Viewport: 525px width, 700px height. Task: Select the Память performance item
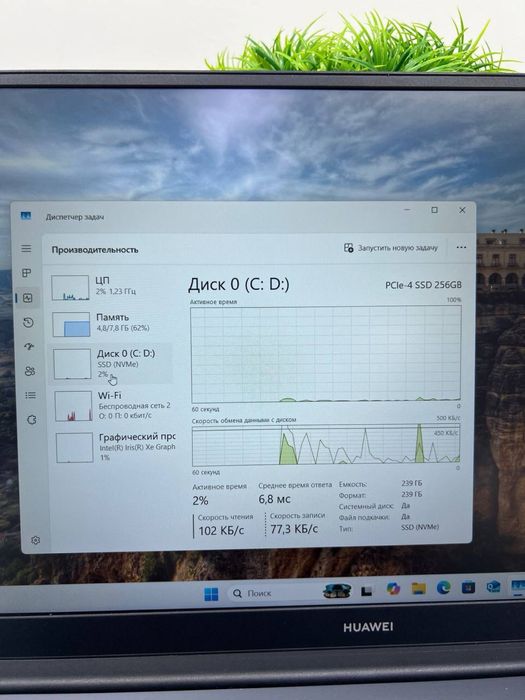click(111, 324)
